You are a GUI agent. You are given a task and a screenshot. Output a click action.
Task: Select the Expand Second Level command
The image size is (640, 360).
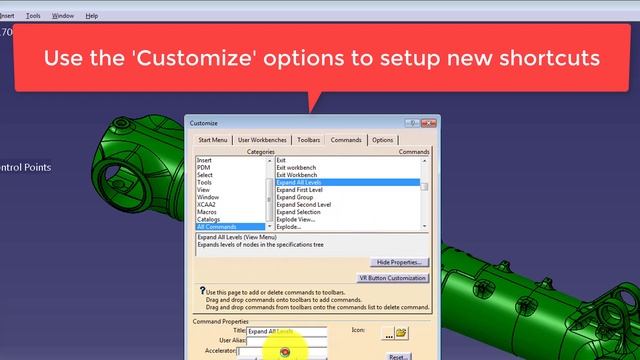(x=348, y=204)
